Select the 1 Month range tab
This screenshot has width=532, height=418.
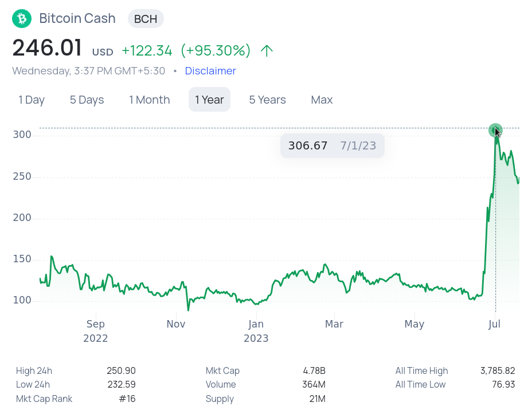[x=149, y=100]
